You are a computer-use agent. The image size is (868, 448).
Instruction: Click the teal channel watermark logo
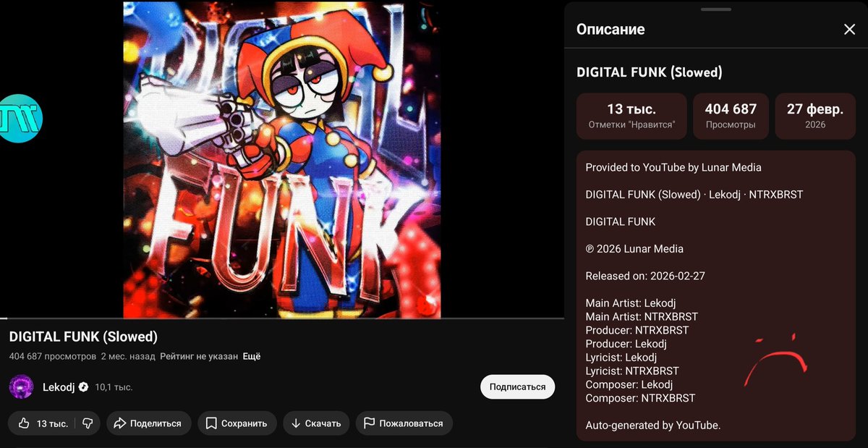20,118
